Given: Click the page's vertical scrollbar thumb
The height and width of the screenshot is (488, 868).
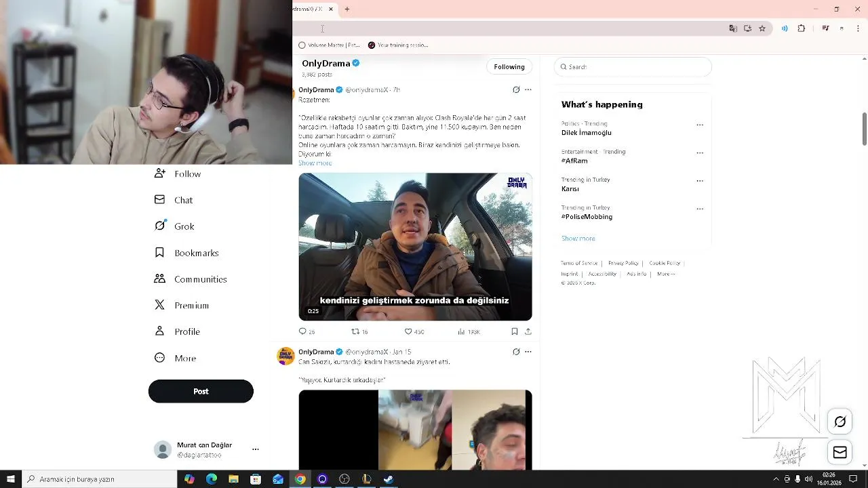Looking at the screenshot, I should click(x=865, y=129).
